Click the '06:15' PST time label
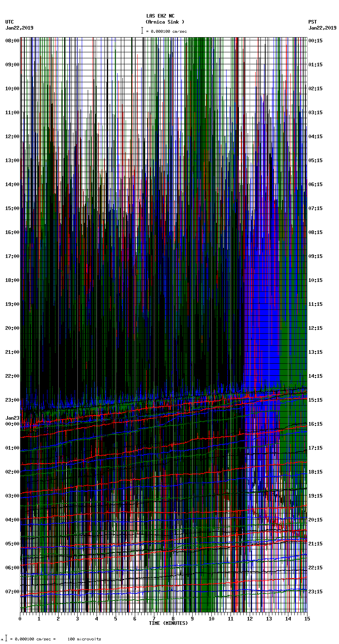 coord(315,184)
